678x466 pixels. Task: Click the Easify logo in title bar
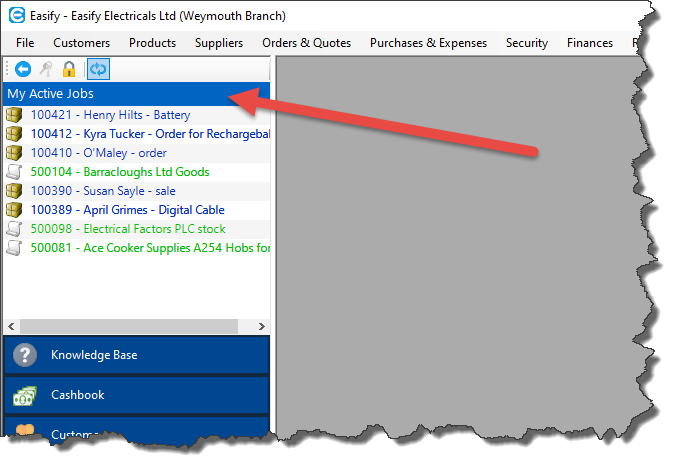(16, 16)
